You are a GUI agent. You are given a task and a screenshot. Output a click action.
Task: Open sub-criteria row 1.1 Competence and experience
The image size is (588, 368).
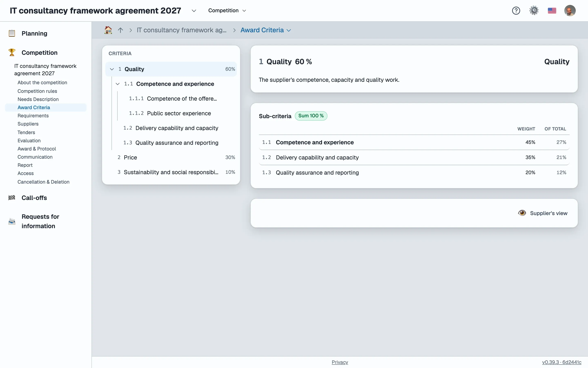(x=414, y=142)
